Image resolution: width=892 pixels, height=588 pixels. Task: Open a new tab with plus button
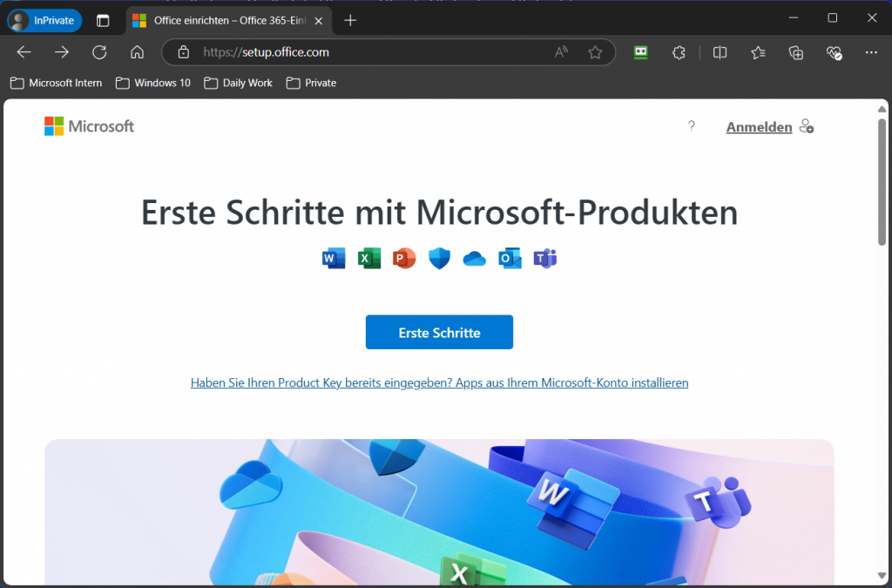350,20
